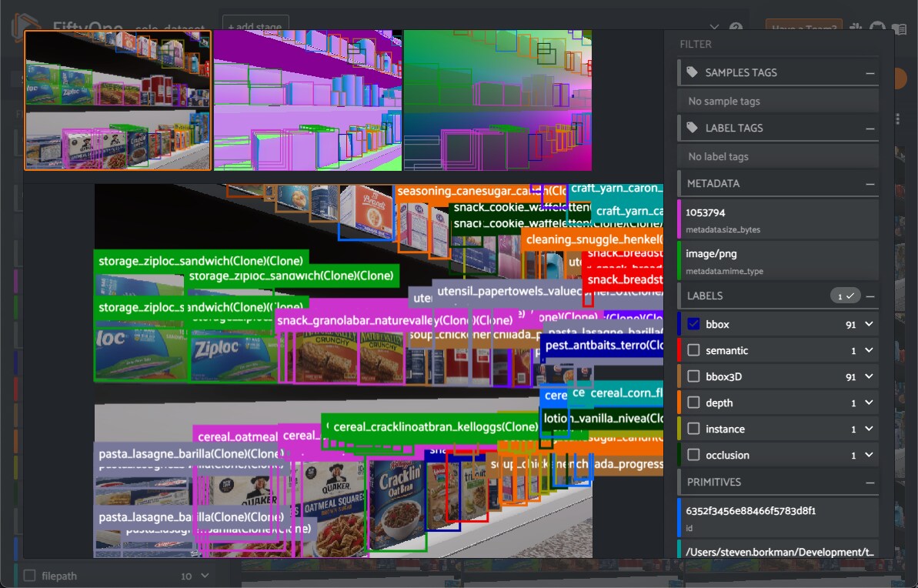
Task: Click the pest_antbaits_terro bounding box label
Action: [x=601, y=345]
